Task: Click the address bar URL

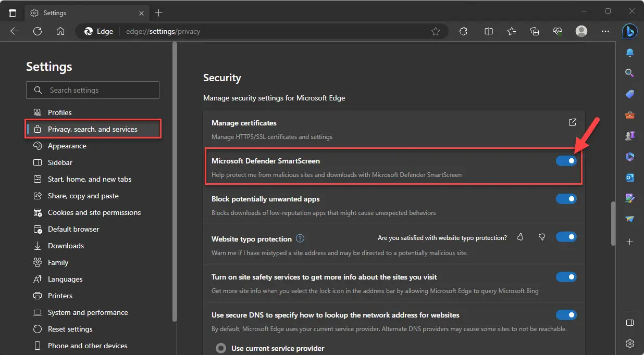Action: point(163,31)
